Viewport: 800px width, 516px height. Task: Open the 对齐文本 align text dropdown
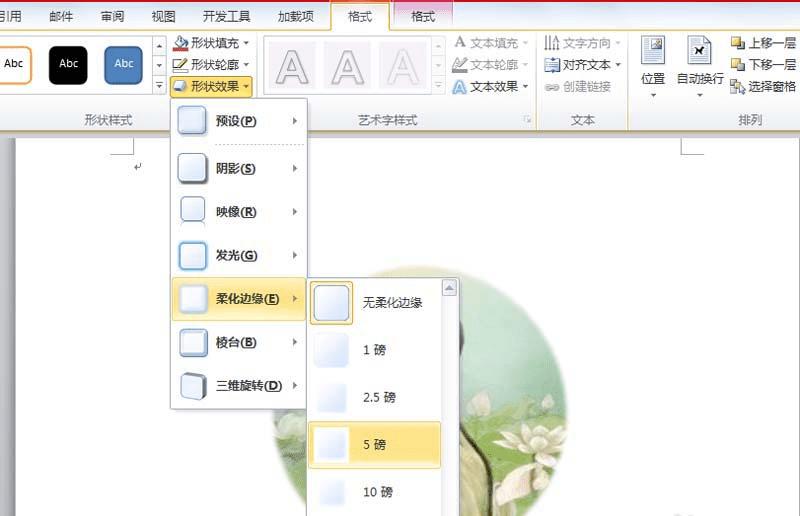[582, 65]
